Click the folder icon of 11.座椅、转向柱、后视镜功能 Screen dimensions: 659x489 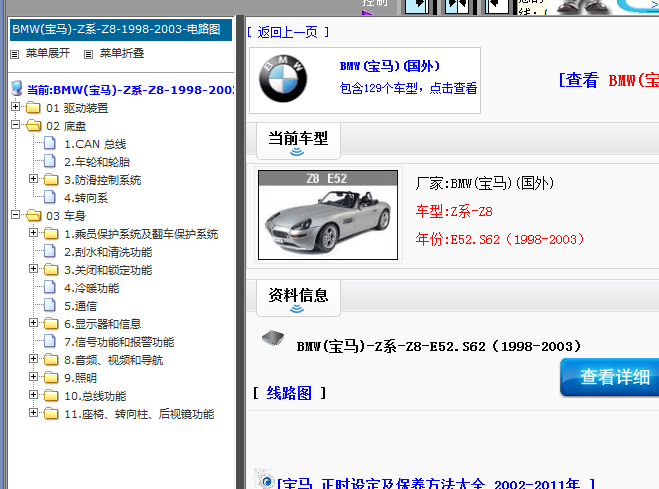(x=51, y=413)
